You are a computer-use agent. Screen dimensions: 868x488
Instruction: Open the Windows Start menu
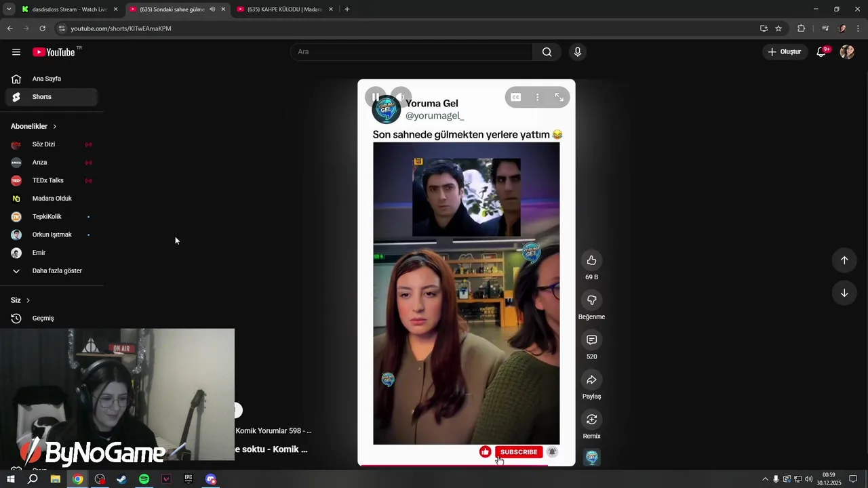click(x=10, y=479)
